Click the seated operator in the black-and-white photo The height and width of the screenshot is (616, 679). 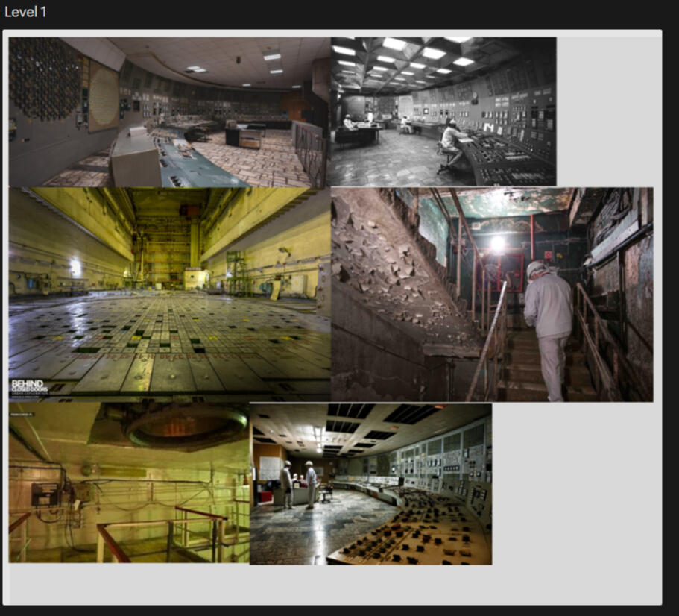click(450, 142)
